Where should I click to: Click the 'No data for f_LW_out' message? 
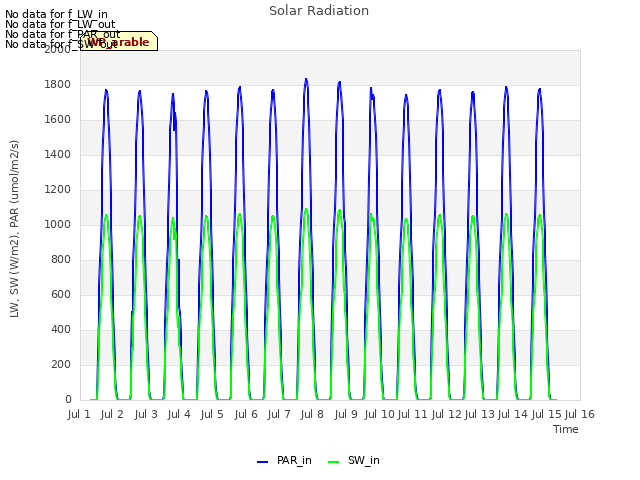(60, 24)
